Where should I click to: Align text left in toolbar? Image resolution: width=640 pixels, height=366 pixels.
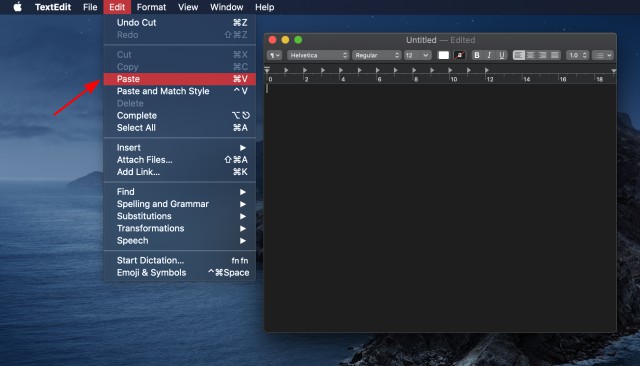(518, 55)
